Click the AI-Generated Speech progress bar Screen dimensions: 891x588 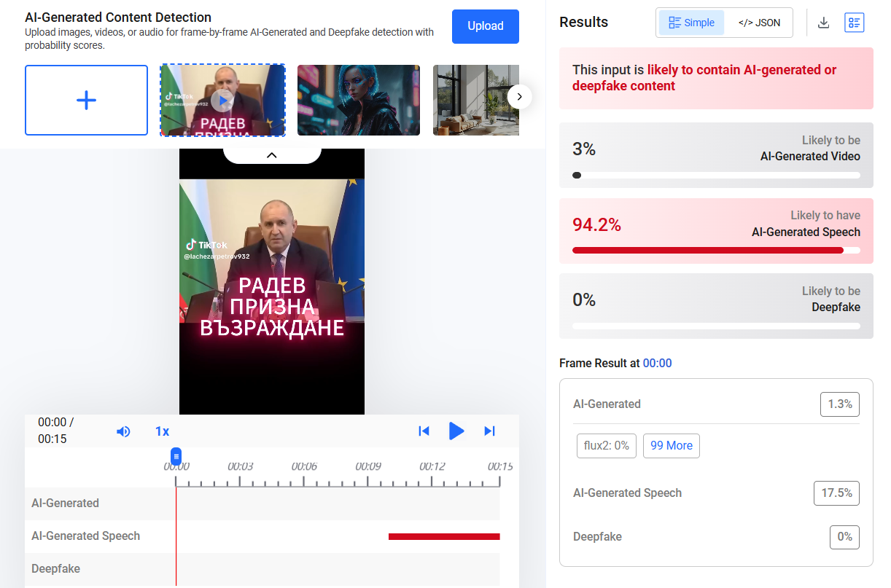tap(716, 250)
